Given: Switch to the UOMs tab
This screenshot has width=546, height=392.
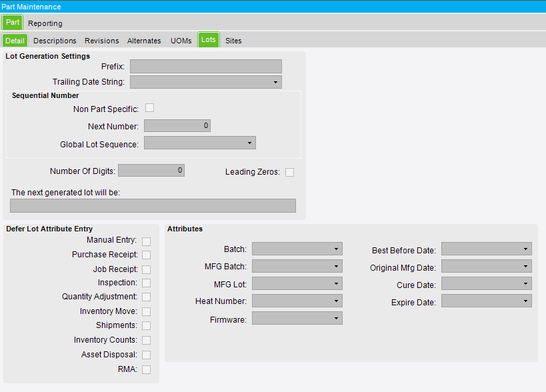Looking at the screenshot, I should tap(181, 41).
